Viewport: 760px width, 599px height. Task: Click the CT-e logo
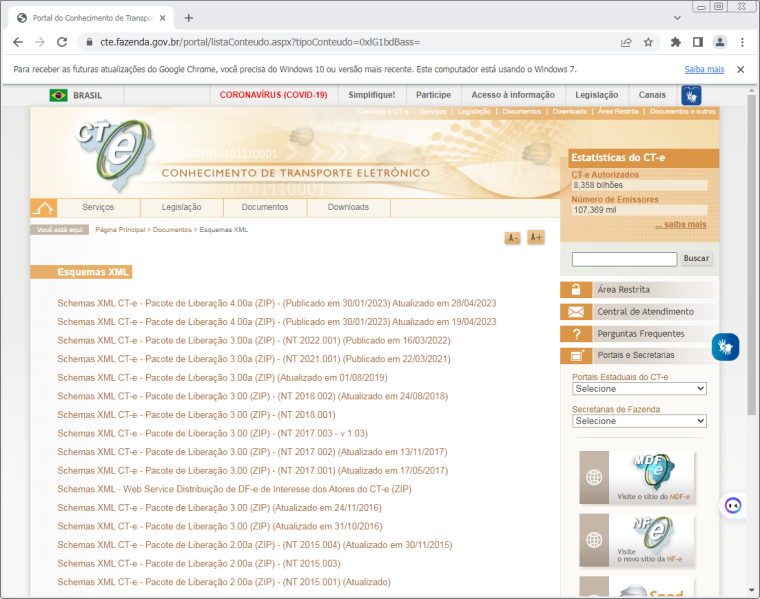point(115,155)
